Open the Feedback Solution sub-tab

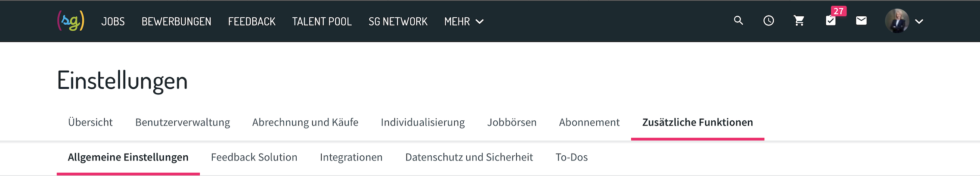[254, 157]
